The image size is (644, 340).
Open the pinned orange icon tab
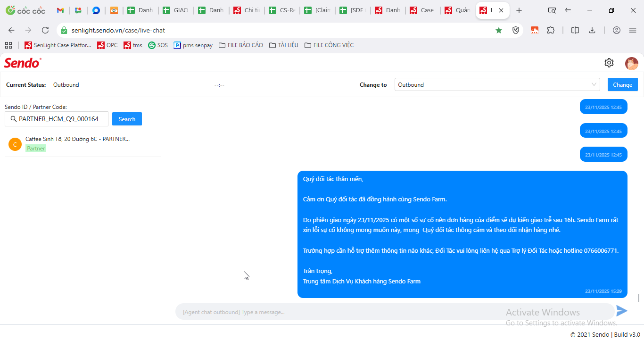[114, 10]
